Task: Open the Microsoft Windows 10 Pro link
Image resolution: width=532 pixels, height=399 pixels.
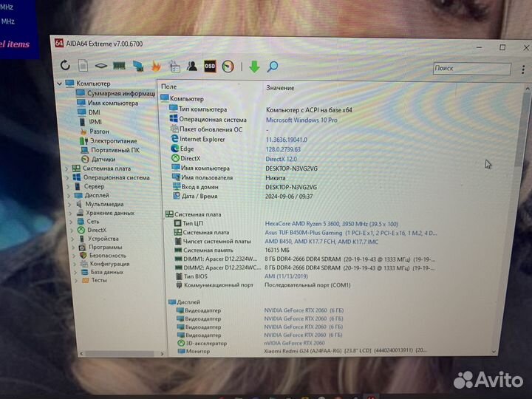Action: click(x=301, y=120)
